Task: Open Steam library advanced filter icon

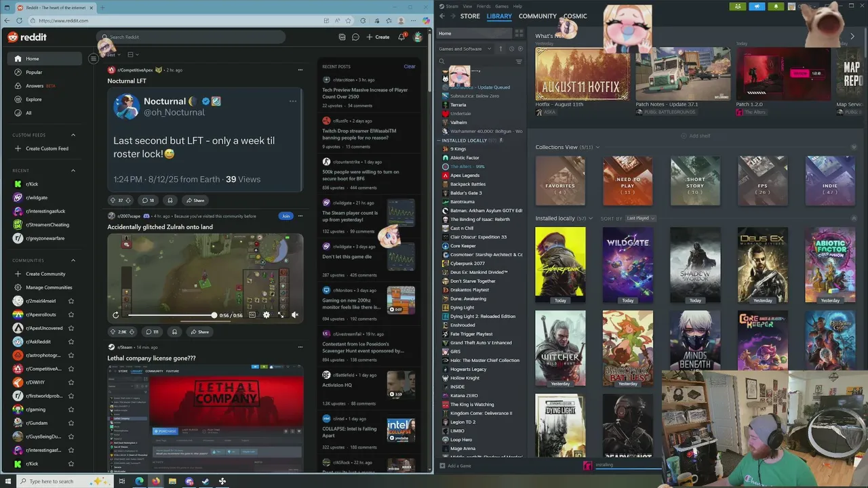Action: point(519,62)
